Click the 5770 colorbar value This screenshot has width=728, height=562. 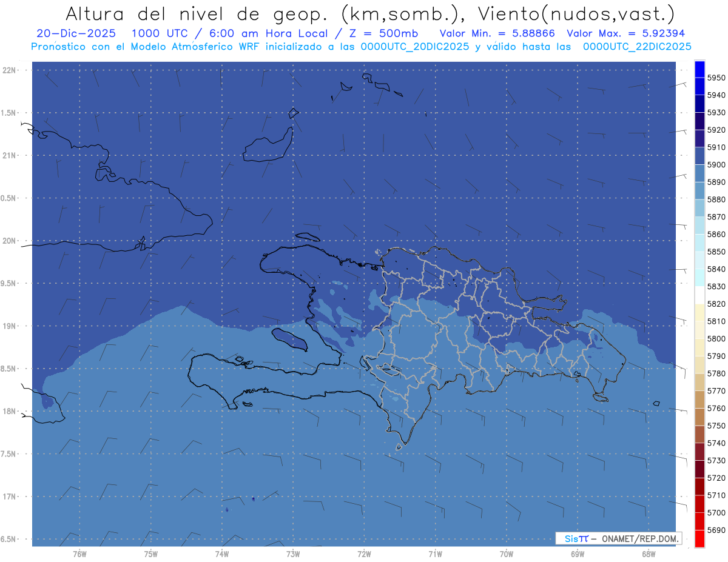coord(716,391)
